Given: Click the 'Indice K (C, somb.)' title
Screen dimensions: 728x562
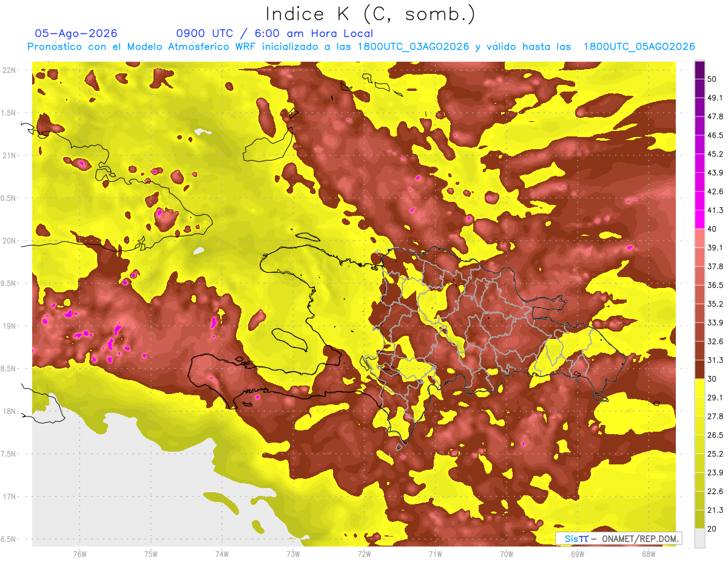Looking at the screenshot, I should click(371, 14).
